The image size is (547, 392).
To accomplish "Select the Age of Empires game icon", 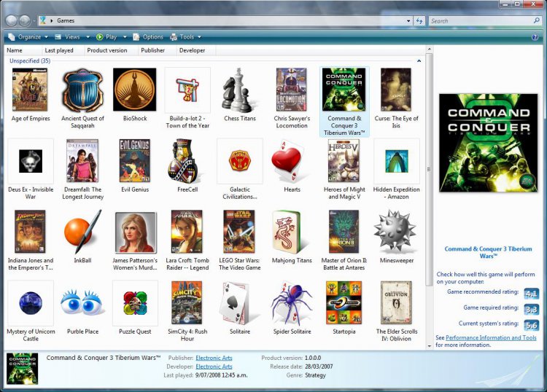I will point(30,90).
